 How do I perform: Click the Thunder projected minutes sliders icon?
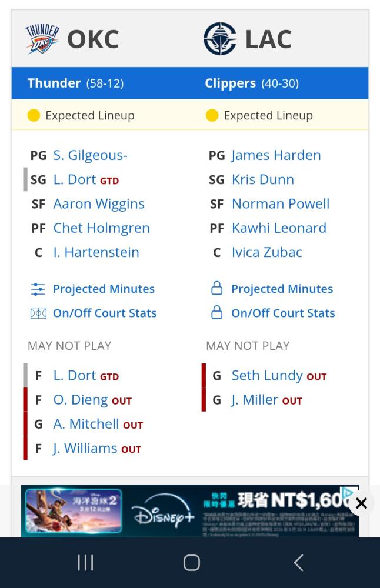coord(38,289)
